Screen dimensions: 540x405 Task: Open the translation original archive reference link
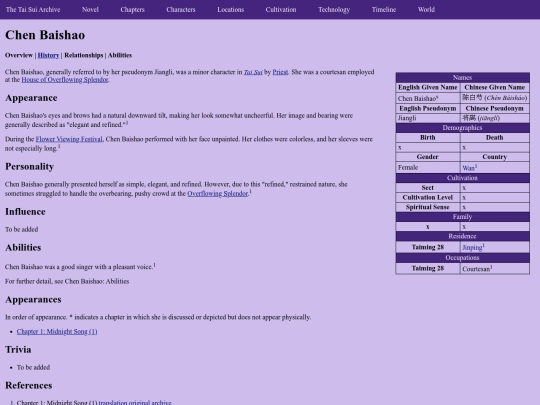[135, 402]
